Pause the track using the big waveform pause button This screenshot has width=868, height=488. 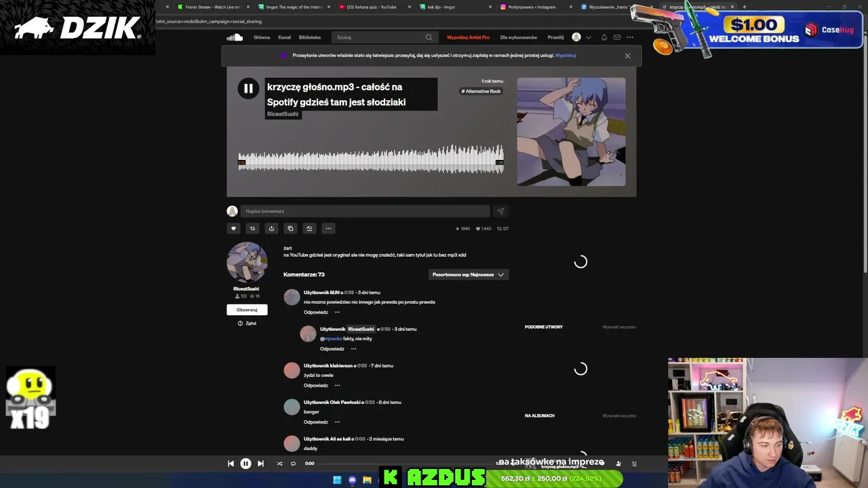[248, 88]
